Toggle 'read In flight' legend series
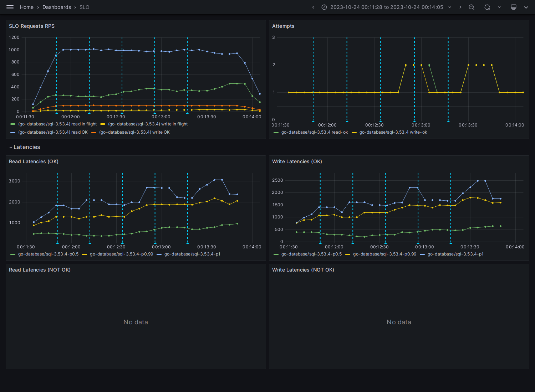This screenshot has width=535, height=392. [x=57, y=124]
